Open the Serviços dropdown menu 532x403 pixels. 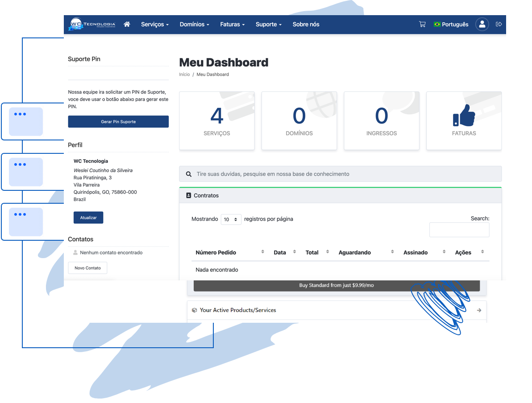154,25
